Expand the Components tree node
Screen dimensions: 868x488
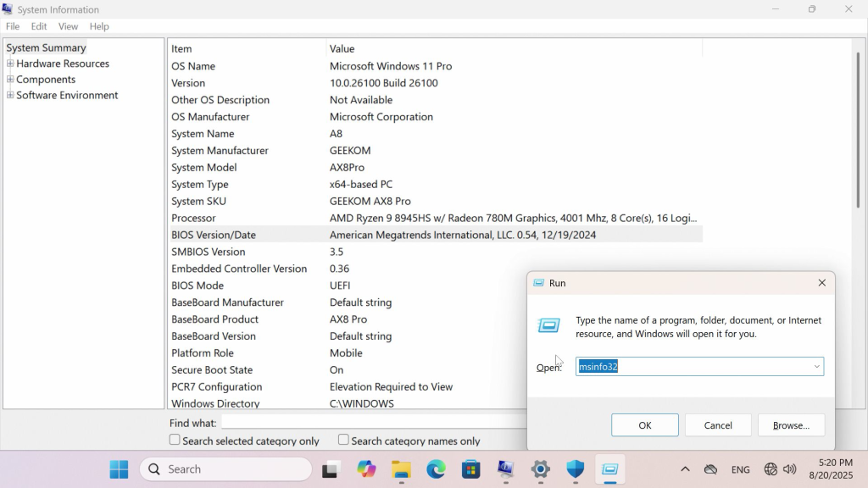tap(10, 79)
